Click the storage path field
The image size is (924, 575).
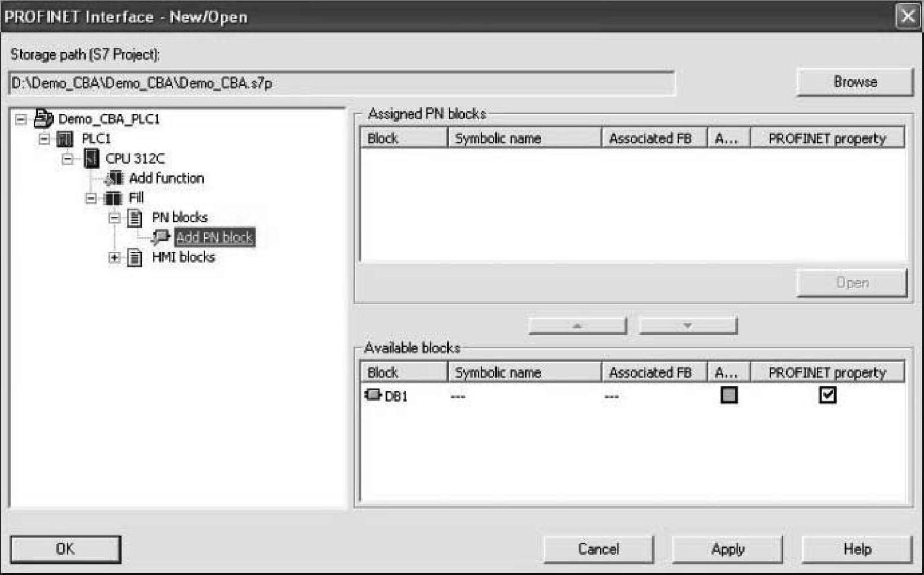(x=342, y=83)
